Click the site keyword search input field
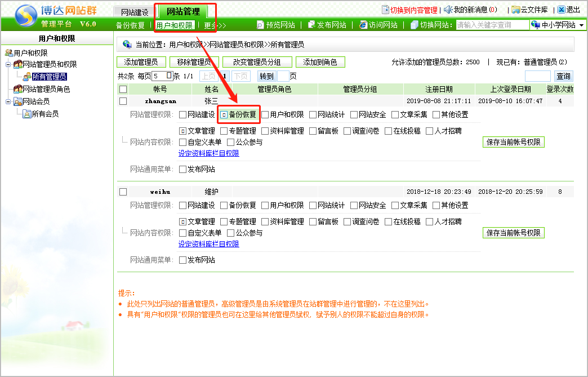 coord(492,25)
